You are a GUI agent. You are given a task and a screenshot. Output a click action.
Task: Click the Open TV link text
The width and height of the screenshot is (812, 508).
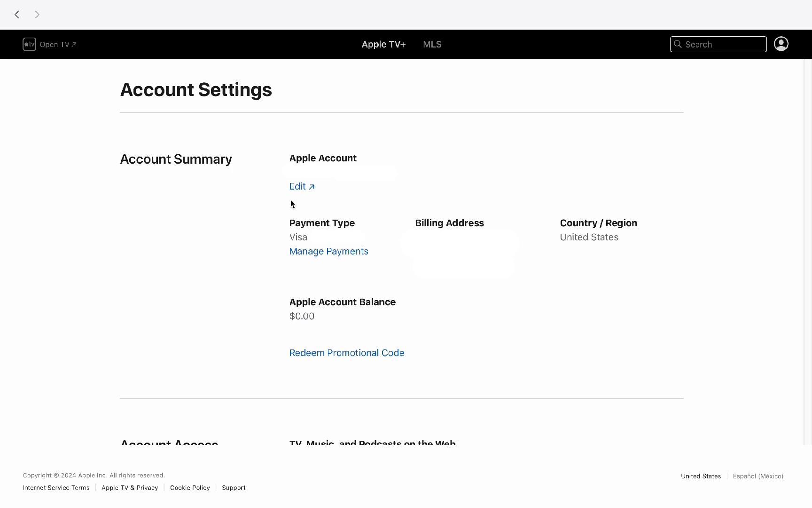tap(55, 45)
